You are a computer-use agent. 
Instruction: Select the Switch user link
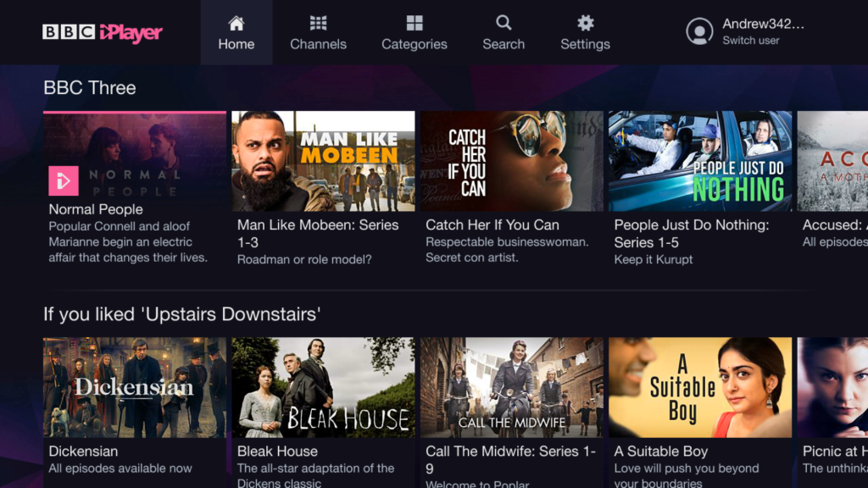coord(750,41)
